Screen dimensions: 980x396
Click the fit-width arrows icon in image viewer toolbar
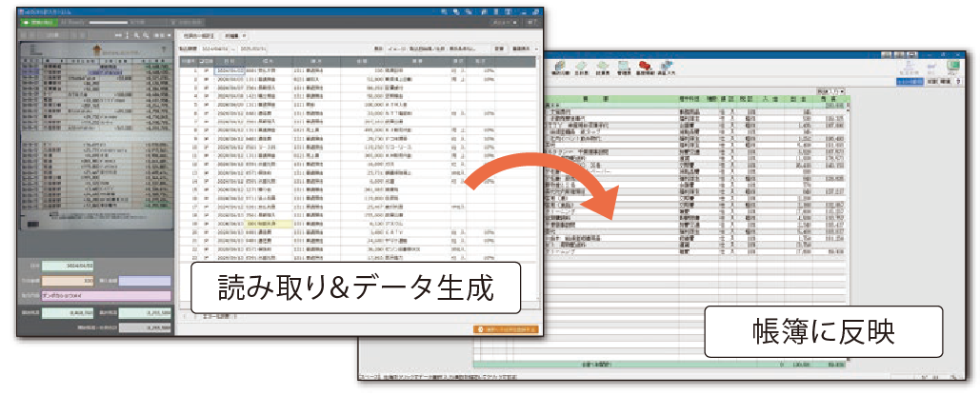tap(119, 35)
